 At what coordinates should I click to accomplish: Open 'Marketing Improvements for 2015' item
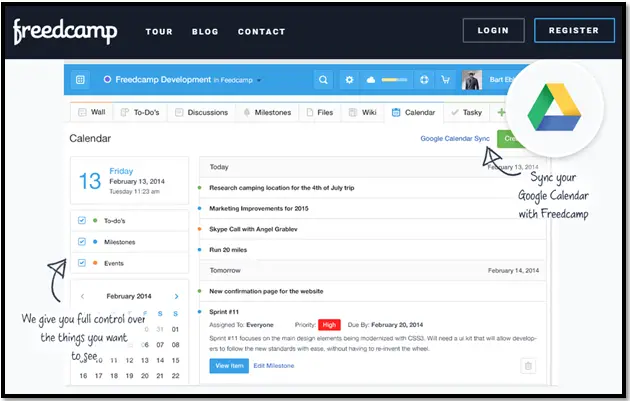coord(259,208)
